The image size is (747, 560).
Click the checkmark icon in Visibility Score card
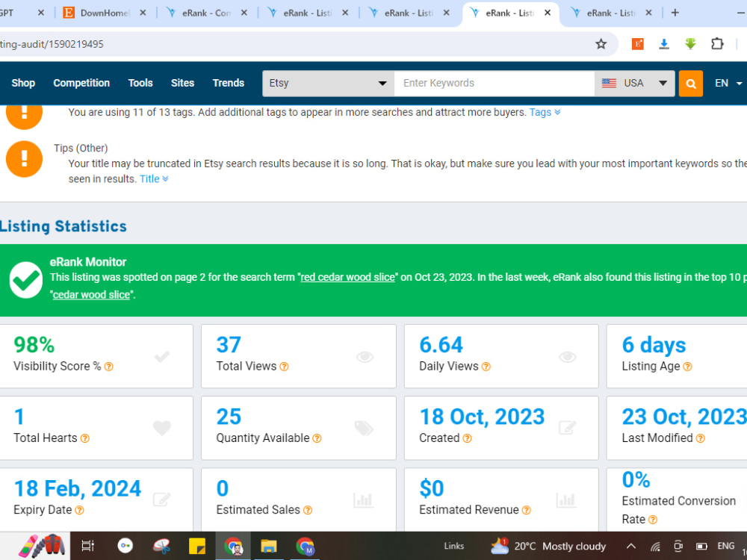click(x=162, y=356)
